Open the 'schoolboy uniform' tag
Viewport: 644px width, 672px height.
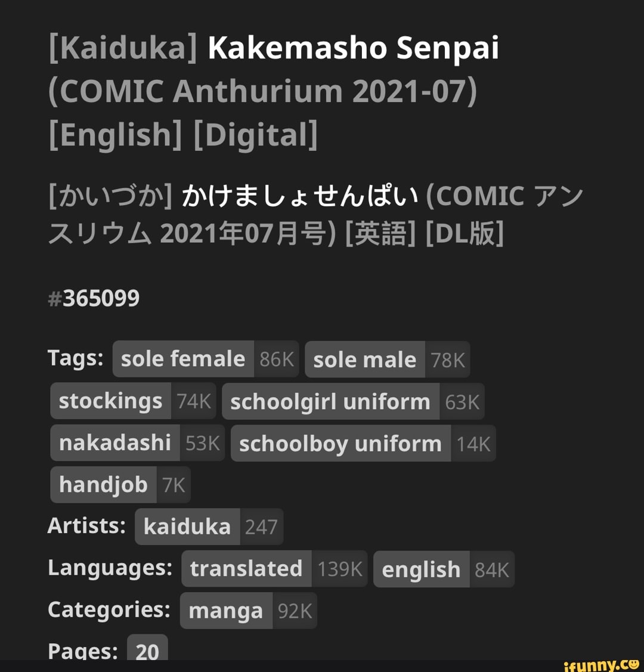(x=340, y=443)
